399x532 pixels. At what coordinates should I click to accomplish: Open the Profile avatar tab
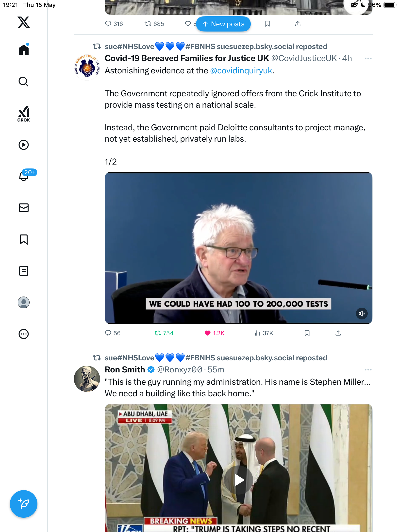(x=24, y=302)
